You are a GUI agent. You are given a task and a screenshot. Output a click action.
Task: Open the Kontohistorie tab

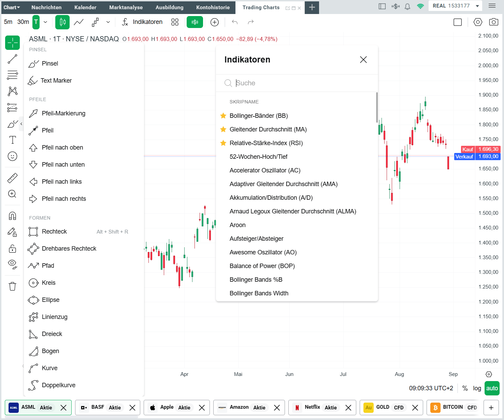point(213,7)
